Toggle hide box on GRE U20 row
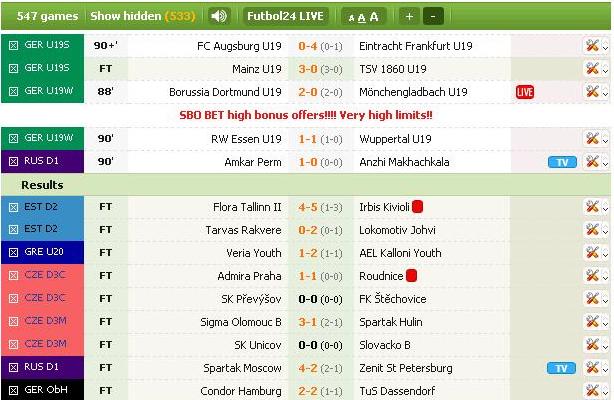The image size is (614, 400). 13,252
